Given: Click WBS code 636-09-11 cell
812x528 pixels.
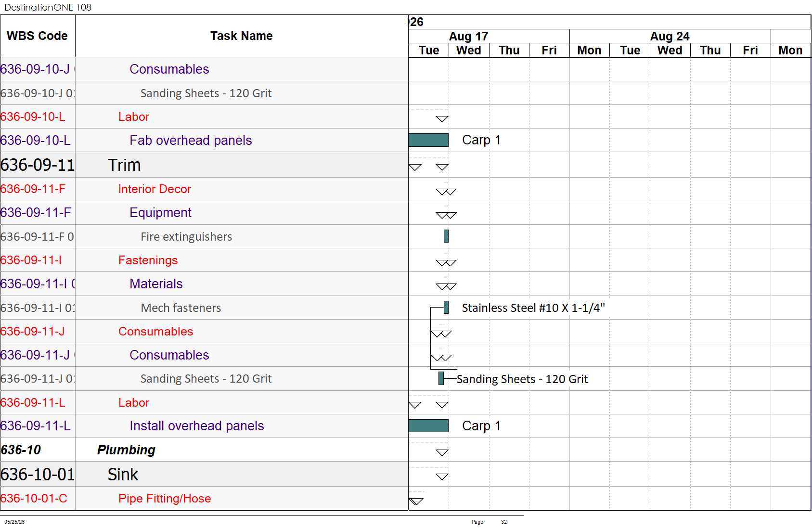Looking at the screenshot, I should click(x=38, y=165).
